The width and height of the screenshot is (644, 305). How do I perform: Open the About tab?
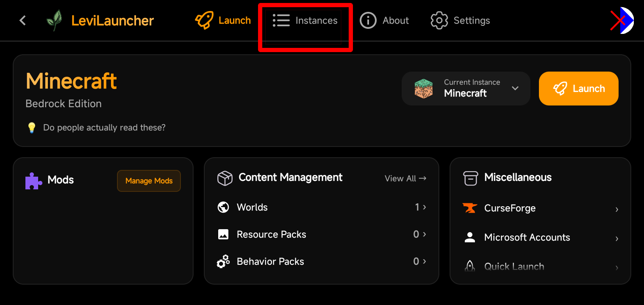point(384,20)
